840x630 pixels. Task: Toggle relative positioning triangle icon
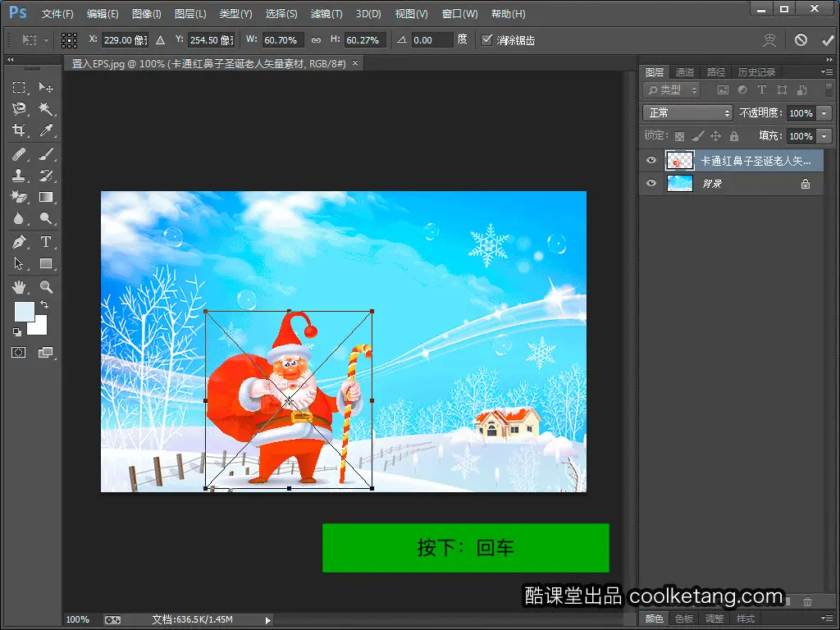coord(160,40)
